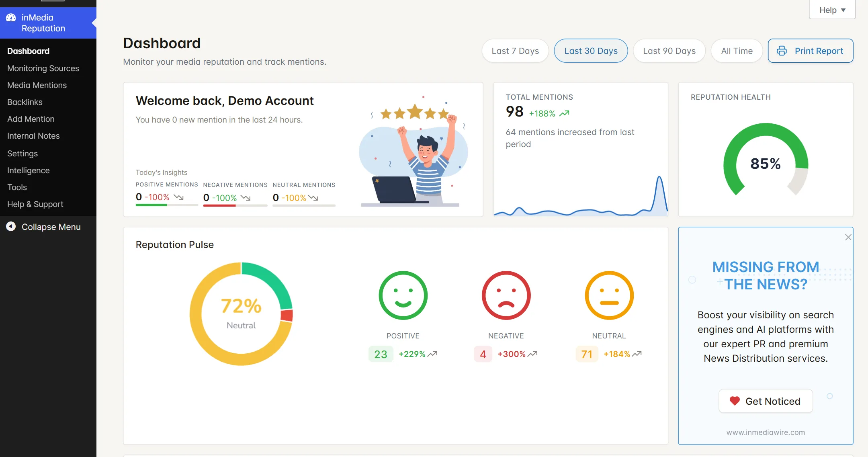
Task: Click the red negative frowning face icon
Action: click(x=506, y=295)
